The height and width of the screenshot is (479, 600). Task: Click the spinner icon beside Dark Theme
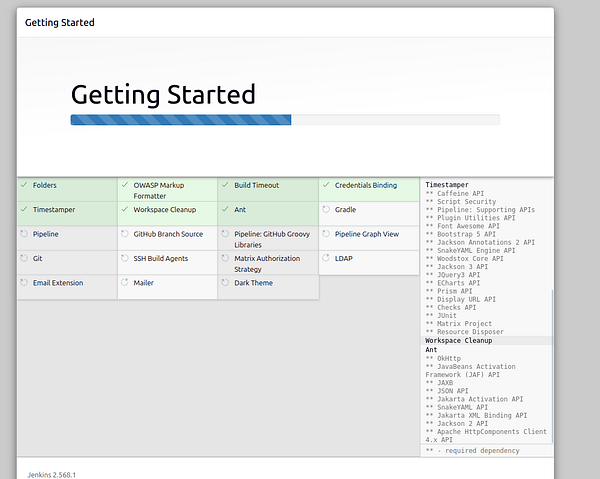225,283
